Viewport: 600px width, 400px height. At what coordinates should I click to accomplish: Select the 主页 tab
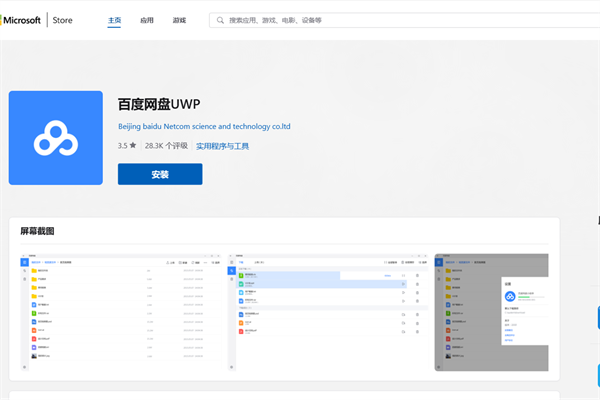click(x=114, y=20)
